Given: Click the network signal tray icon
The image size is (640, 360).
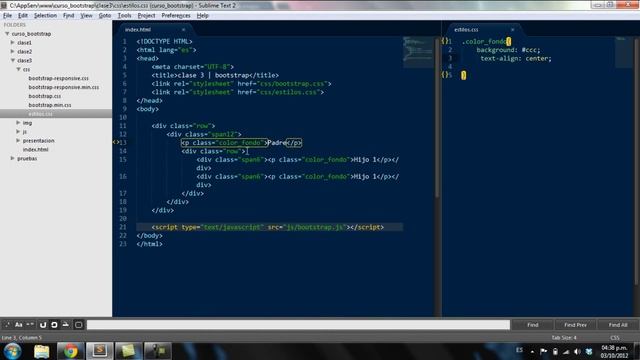Looking at the screenshot, I should 566,351.
